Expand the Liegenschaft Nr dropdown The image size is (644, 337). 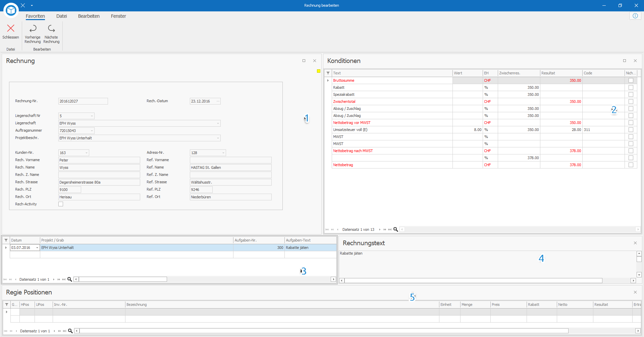pos(92,116)
